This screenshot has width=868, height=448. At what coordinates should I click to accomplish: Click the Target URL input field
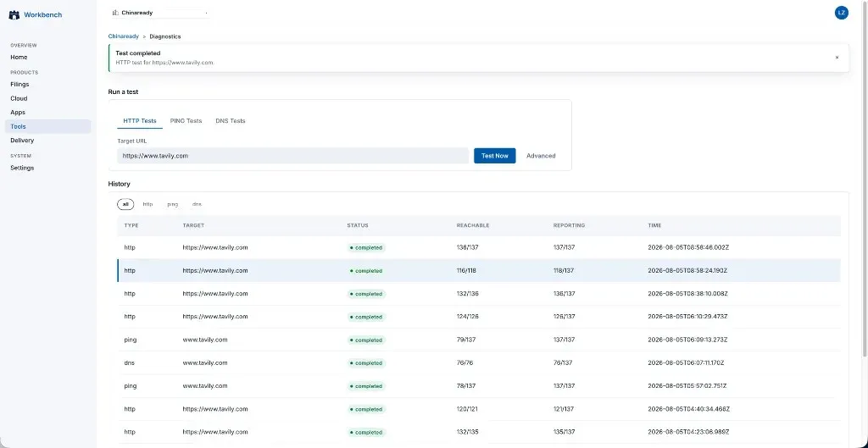292,156
